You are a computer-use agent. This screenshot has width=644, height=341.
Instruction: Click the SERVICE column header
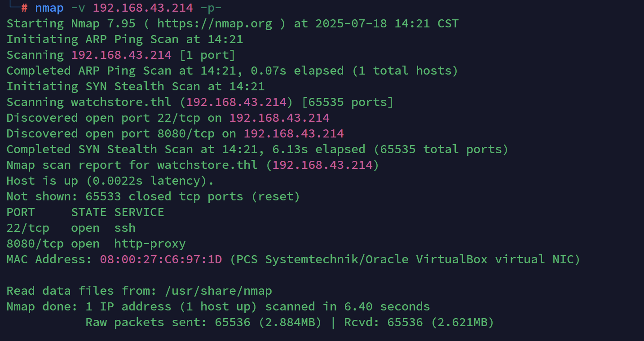(139, 212)
